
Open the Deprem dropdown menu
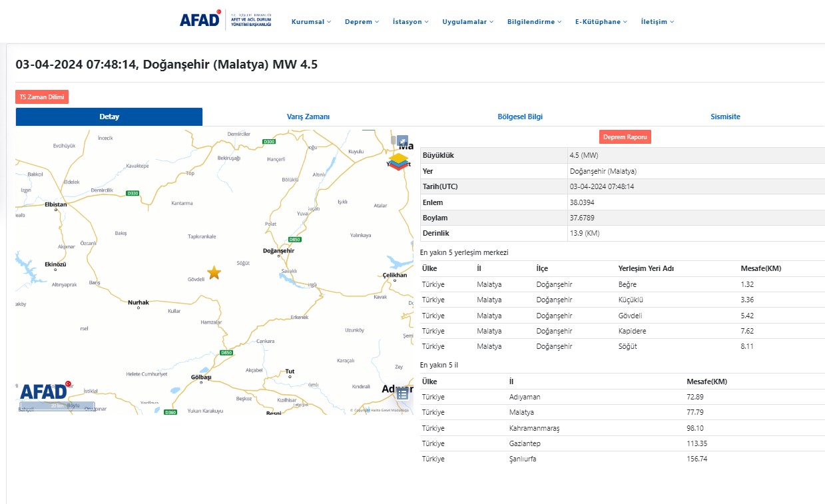pyautogui.click(x=362, y=22)
